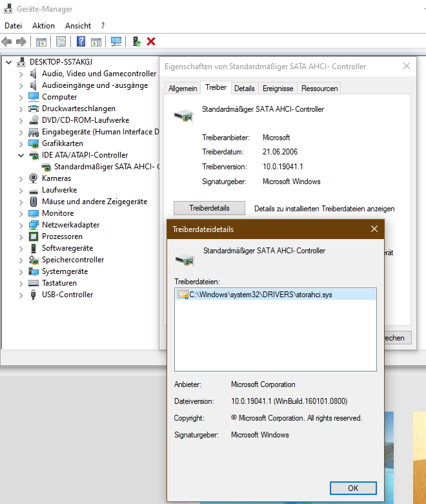Expand the Computer node chevron
This screenshot has width=426, height=504.
click(x=21, y=98)
